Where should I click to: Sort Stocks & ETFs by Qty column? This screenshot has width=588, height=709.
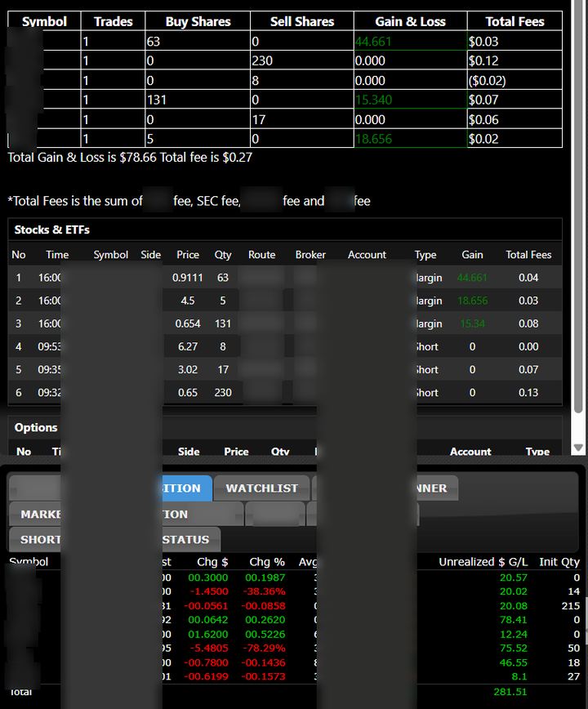(223, 255)
